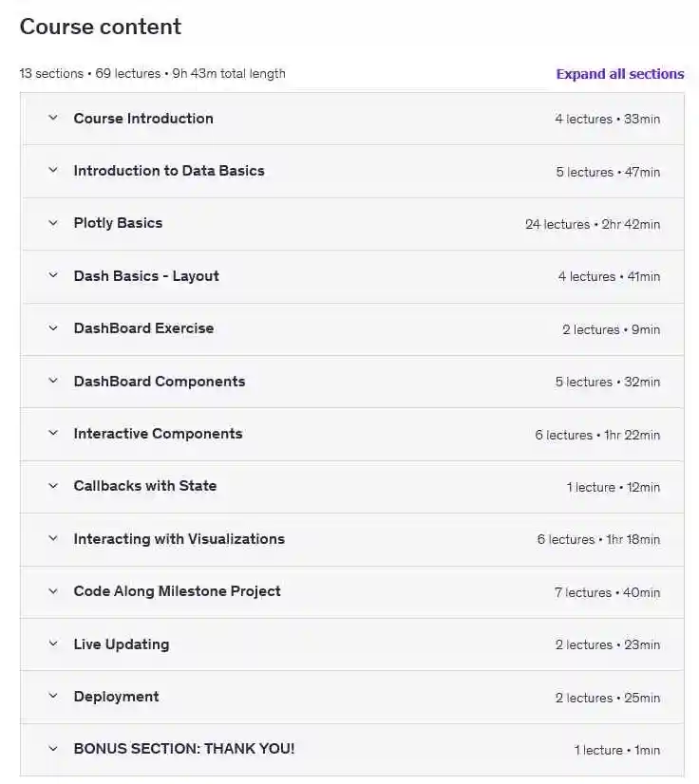The width and height of the screenshot is (699, 784).
Task: Expand Plotly Basics using its chevron
Action: click(x=53, y=223)
